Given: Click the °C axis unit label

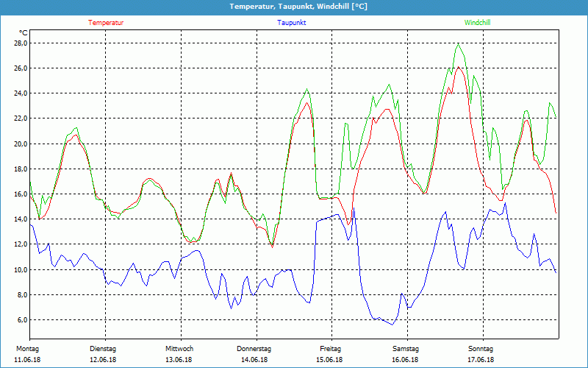Looking at the screenshot, I should 24,32.
